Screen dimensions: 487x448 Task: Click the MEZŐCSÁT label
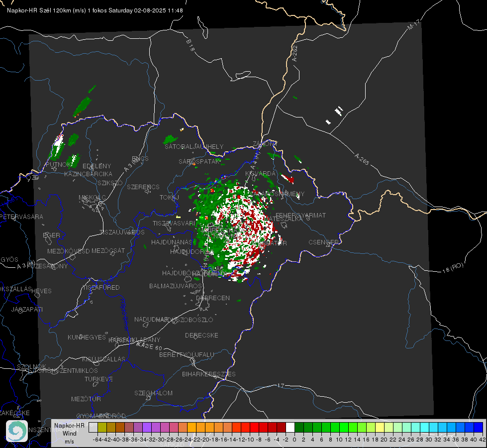108,250
